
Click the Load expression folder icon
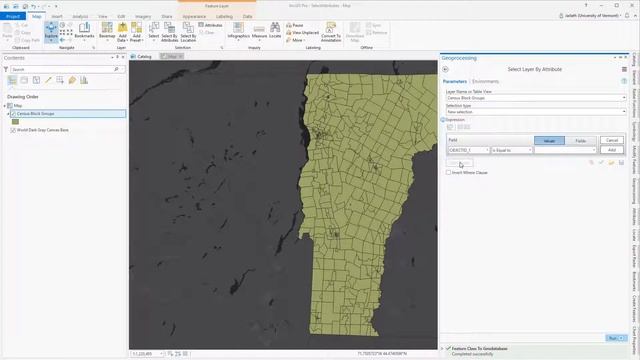pos(611,162)
